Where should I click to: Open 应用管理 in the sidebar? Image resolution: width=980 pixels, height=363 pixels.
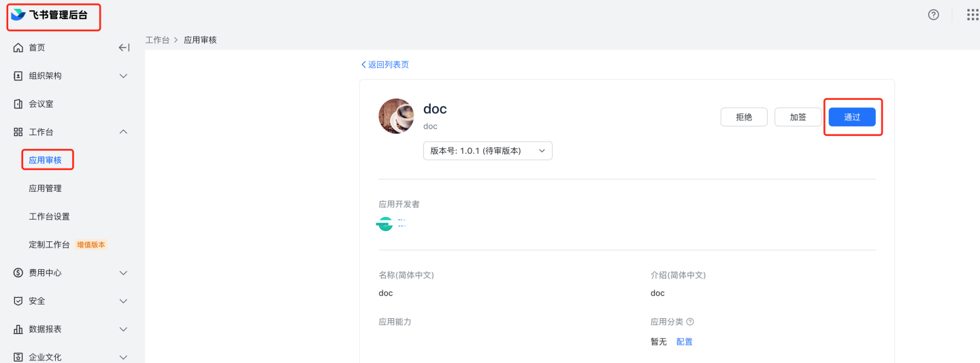point(45,188)
